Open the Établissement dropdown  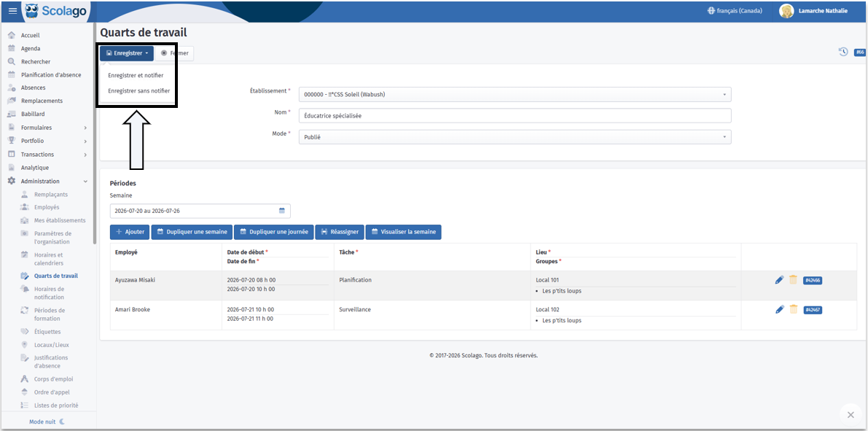click(x=515, y=94)
